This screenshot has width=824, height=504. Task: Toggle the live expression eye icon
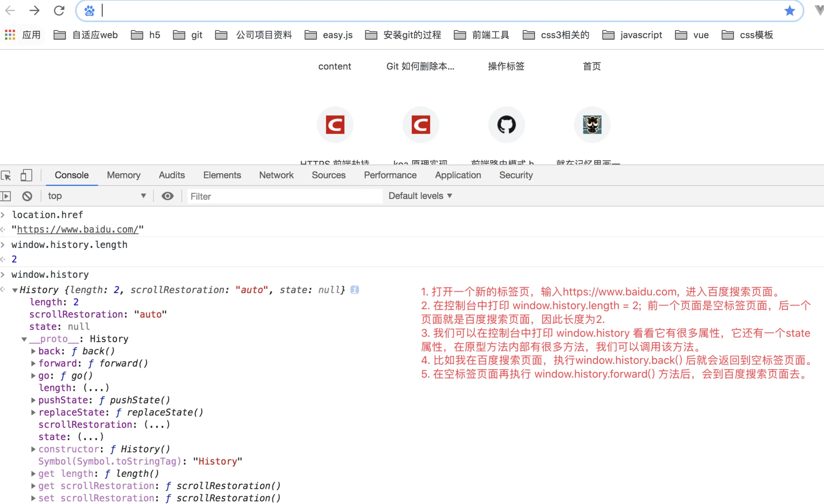pyautogui.click(x=168, y=196)
